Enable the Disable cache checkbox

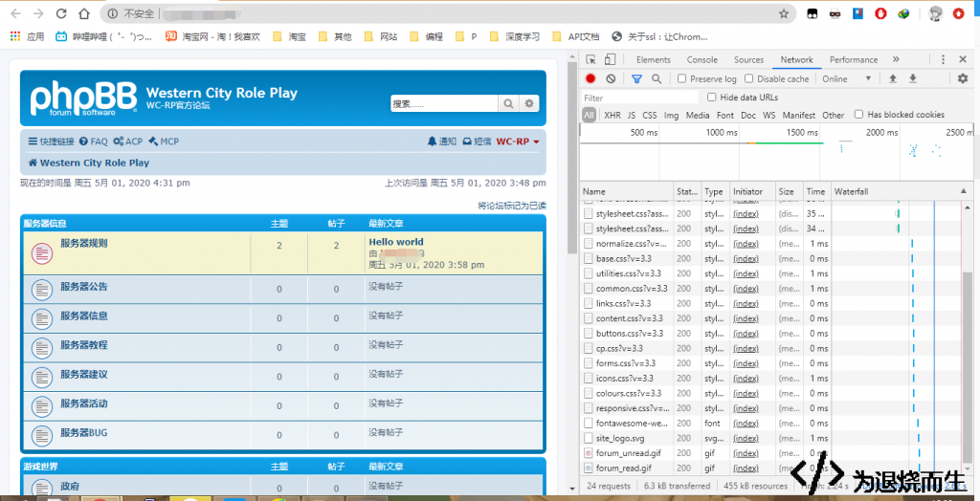pos(748,78)
